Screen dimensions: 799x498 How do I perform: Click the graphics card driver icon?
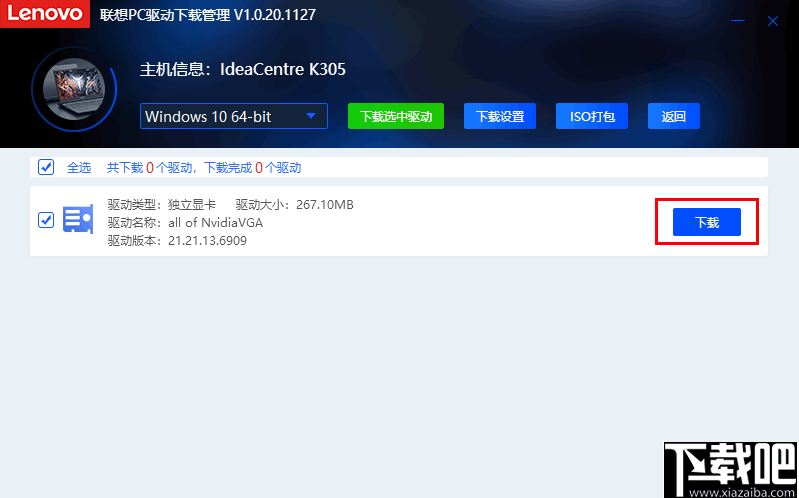point(78,220)
